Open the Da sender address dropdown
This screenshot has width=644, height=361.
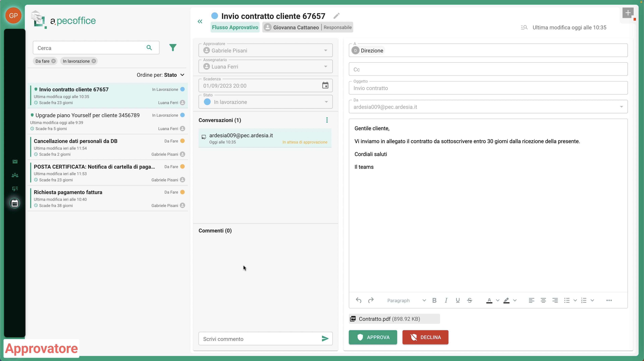[x=488, y=107]
